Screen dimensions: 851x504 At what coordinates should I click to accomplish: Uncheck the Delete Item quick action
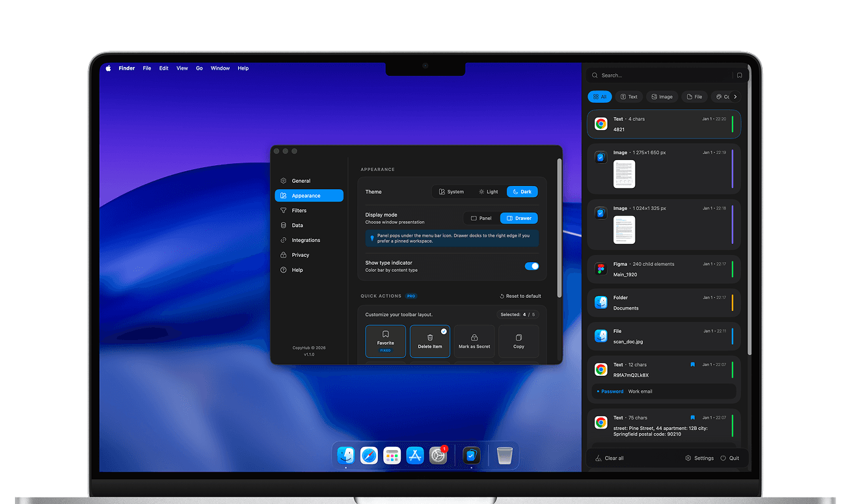coord(444,332)
